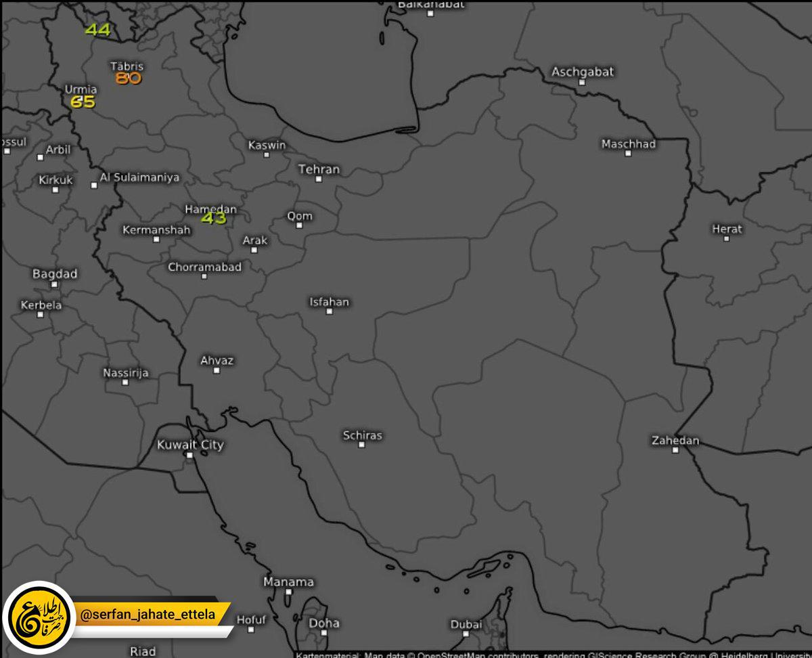The image size is (812, 658).
Task: Select the Riad city label
Action: tap(143, 651)
